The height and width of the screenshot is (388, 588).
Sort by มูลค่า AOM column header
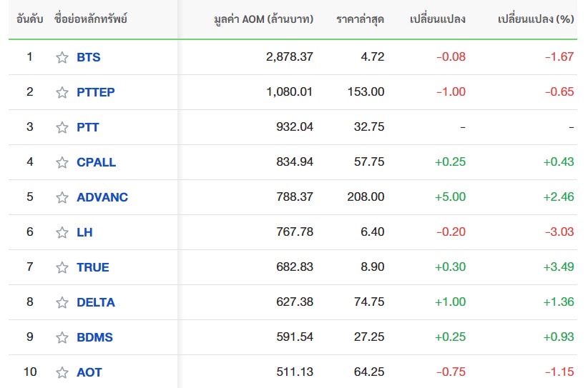(x=263, y=19)
